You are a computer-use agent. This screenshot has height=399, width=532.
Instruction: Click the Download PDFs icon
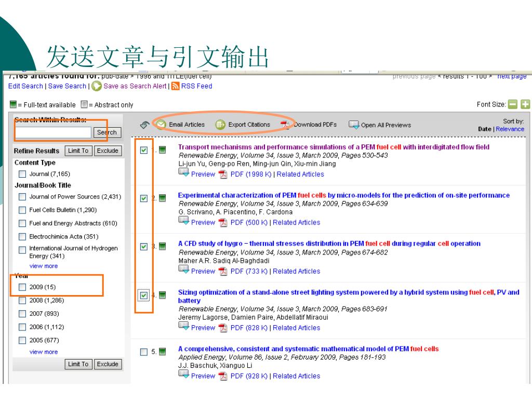coord(285,125)
